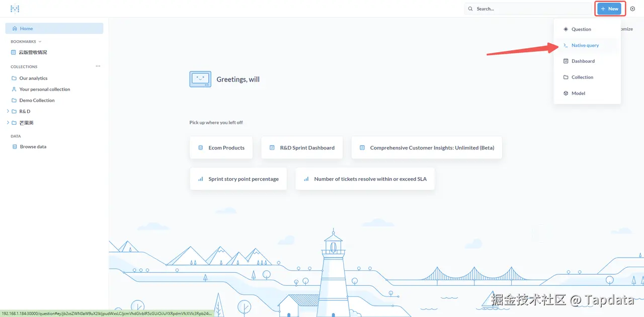Click the Model cube icon in New menu
Screen dimensions: 644x317
(566, 94)
